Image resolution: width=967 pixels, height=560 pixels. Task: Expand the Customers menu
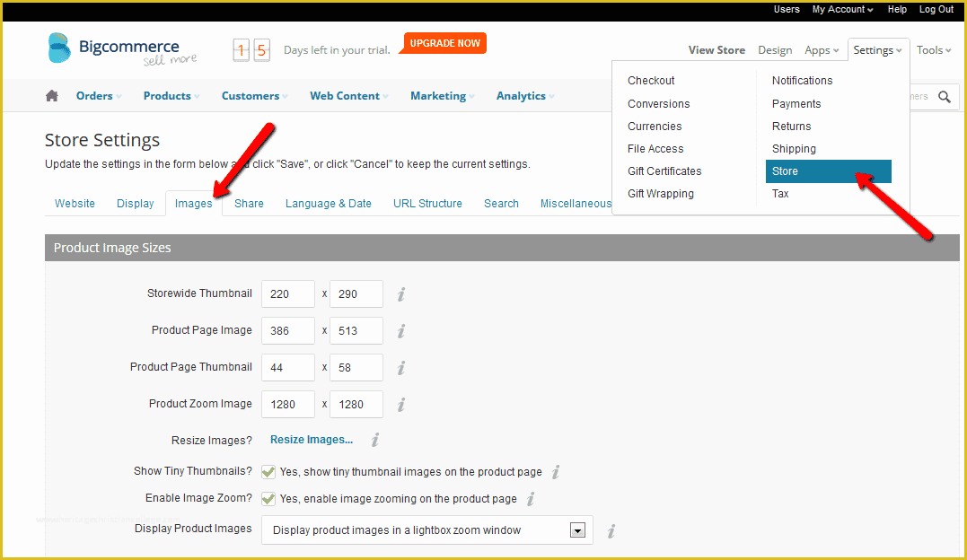coord(255,96)
